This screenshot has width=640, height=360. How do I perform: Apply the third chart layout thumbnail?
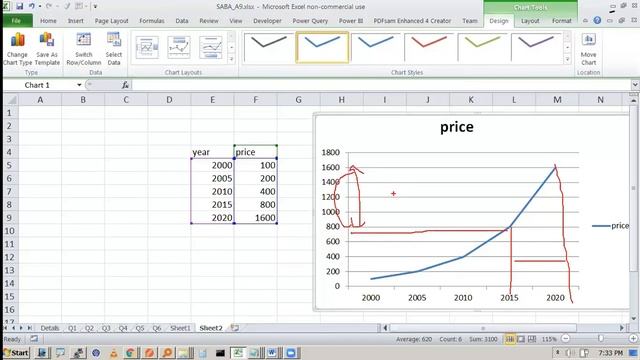pos(211,47)
